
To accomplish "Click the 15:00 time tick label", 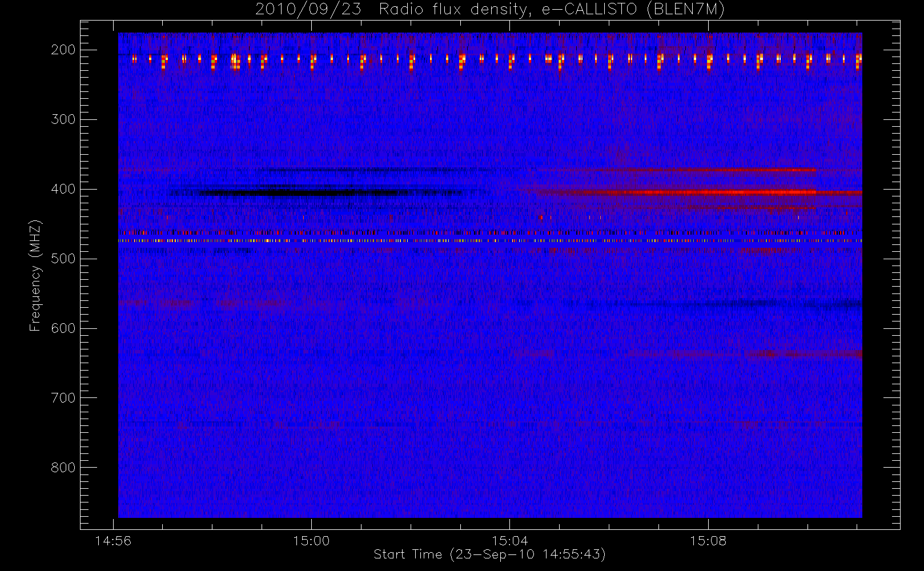I will [311, 541].
